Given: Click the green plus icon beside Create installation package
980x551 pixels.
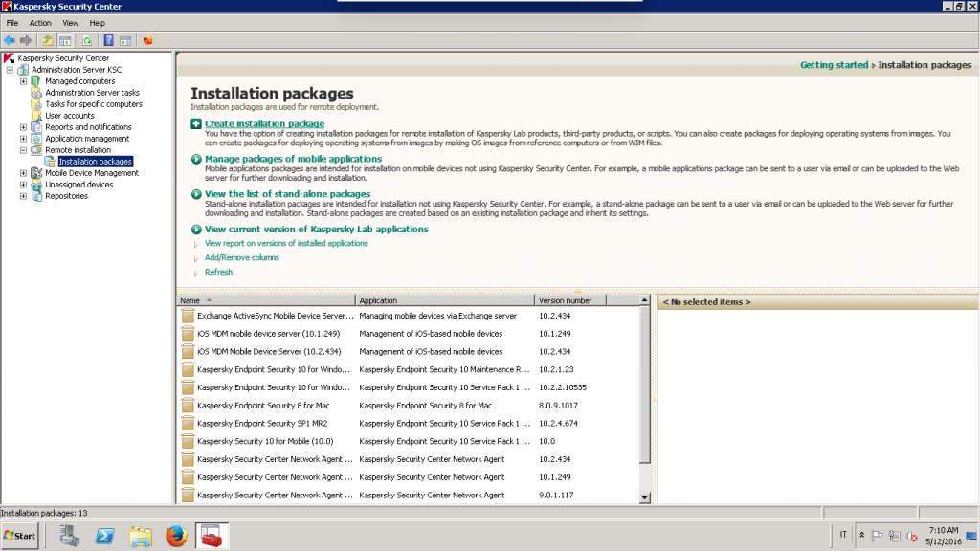Looking at the screenshot, I should (196, 123).
